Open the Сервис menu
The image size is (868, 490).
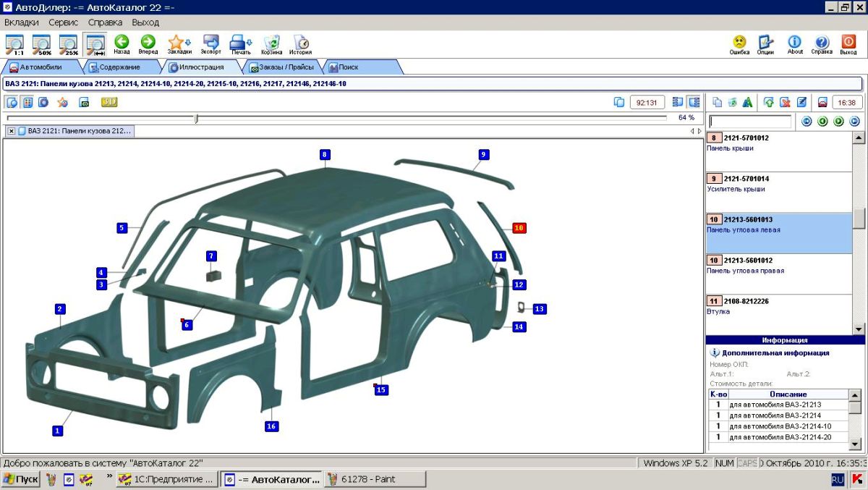tap(63, 22)
